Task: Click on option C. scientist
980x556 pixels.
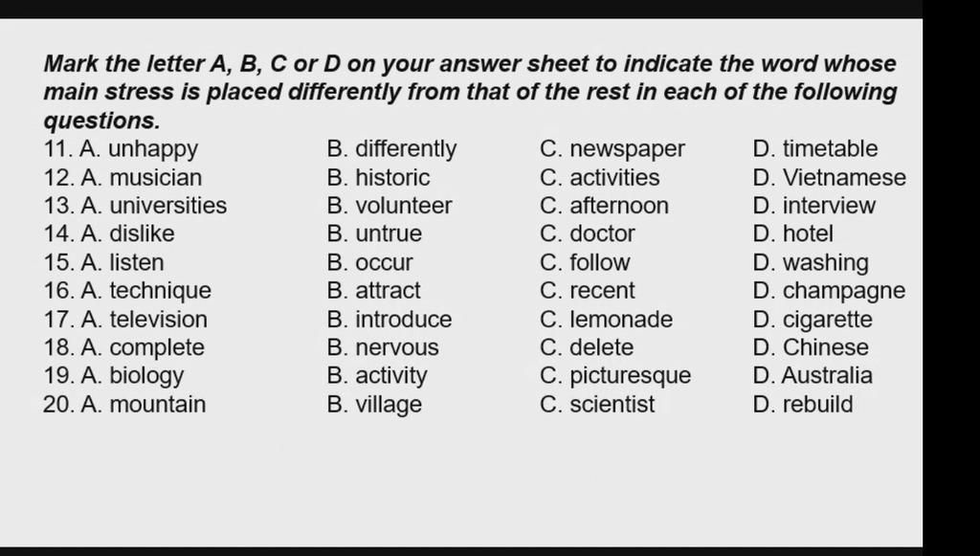Action: [x=597, y=404]
